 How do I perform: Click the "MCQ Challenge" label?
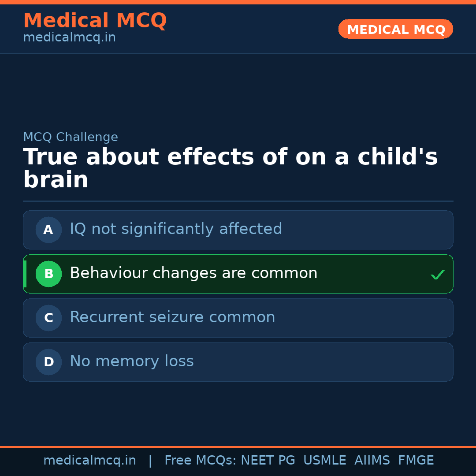point(71,138)
